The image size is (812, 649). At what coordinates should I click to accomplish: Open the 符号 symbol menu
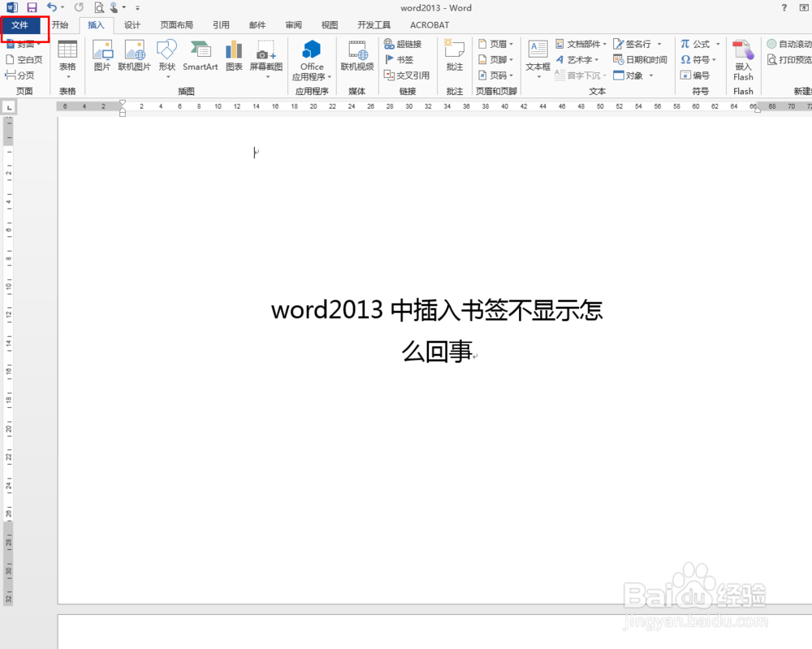point(698,59)
